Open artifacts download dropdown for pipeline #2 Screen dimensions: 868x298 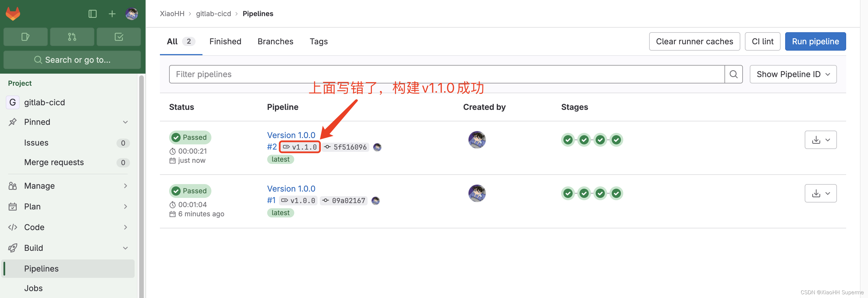(x=821, y=140)
